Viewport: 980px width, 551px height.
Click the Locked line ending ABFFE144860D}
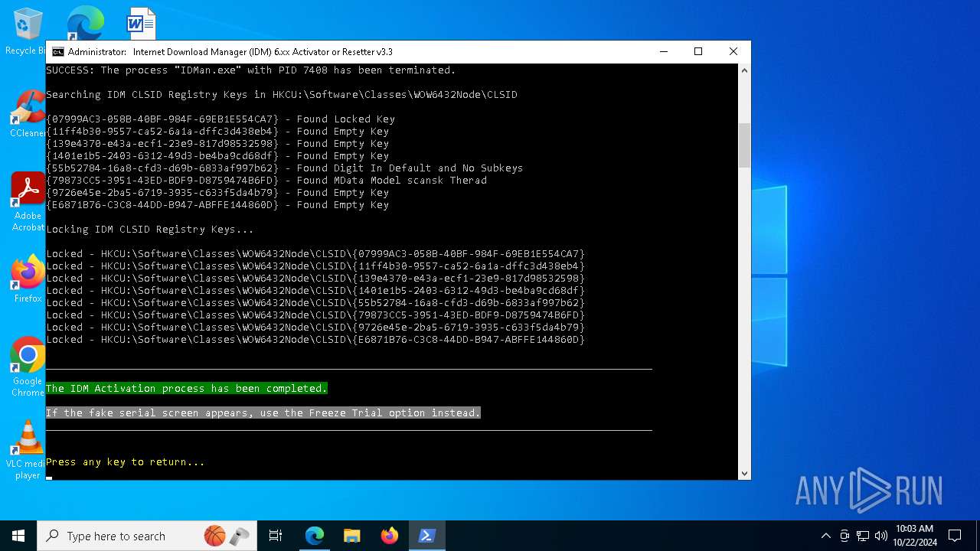pos(315,340)
